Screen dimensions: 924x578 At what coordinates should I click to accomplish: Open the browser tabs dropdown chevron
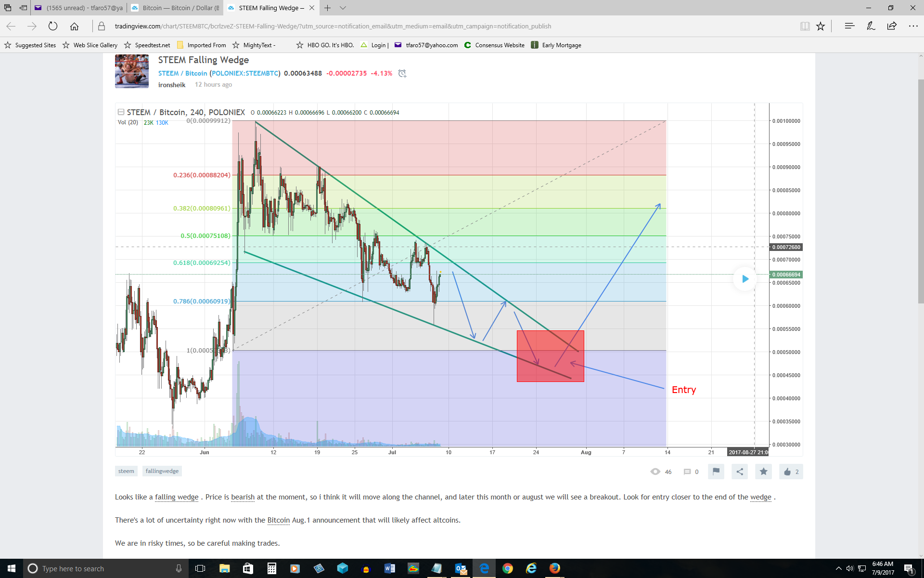click(343, 8)
